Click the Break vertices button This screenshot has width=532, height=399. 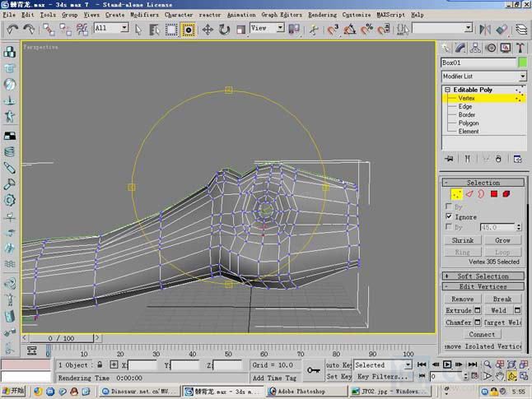pos(502,299)
